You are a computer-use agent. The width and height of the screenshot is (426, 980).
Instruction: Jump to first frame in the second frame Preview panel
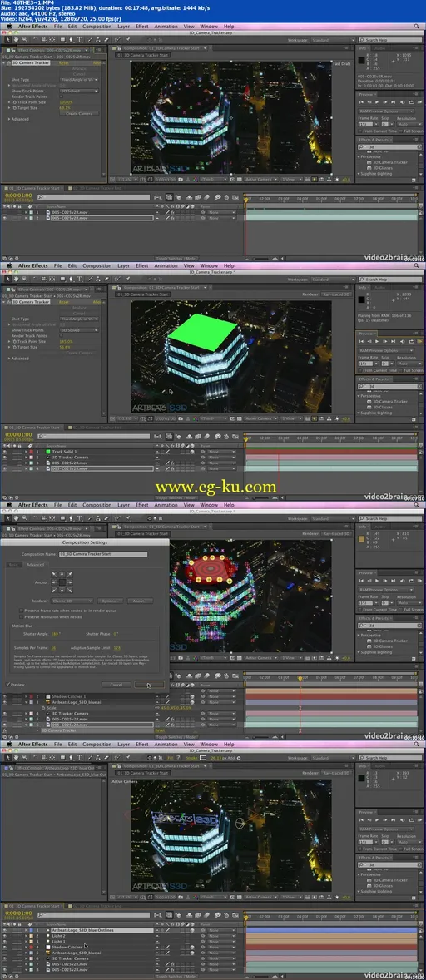[360, 341]
